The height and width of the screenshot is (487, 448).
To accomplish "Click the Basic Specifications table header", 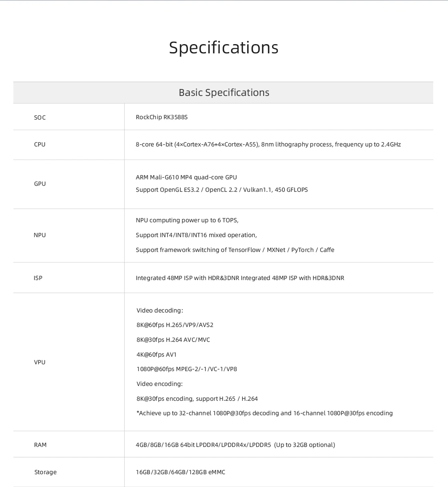I will click(x=224, y=93).
